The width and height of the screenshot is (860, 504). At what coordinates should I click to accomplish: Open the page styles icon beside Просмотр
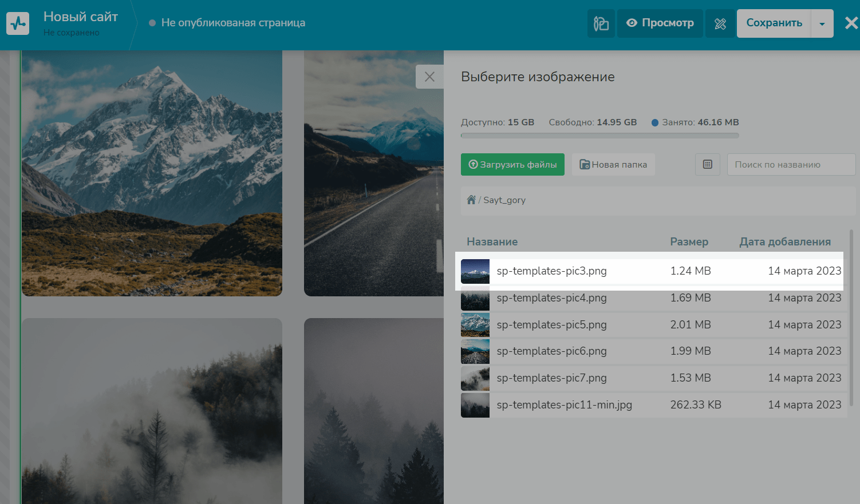point(601,23)
